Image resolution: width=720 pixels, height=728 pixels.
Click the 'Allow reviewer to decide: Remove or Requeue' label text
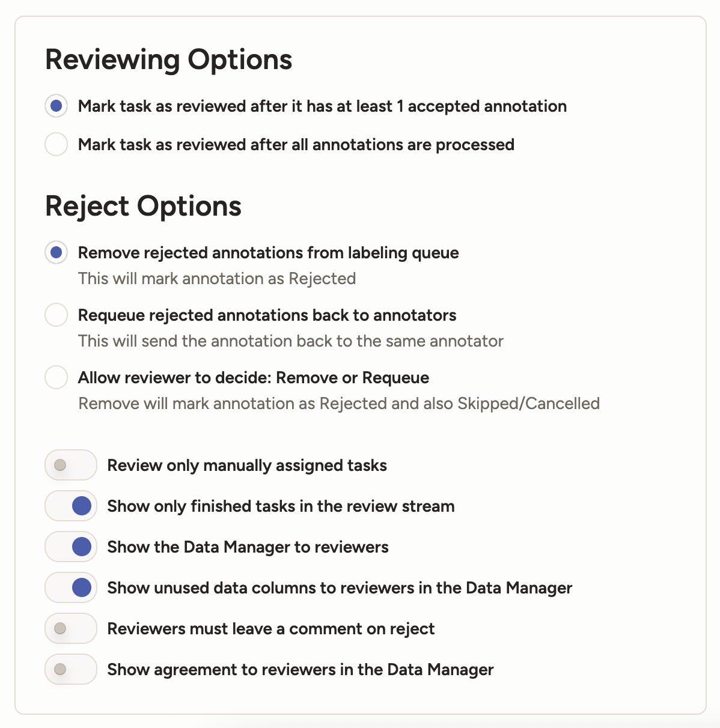[254, 378]
